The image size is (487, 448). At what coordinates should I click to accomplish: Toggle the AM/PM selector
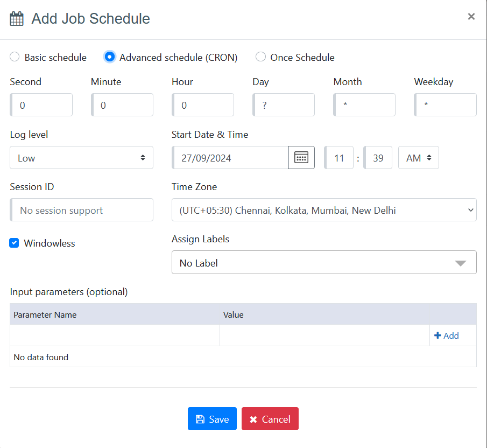(x=418, y=158)
